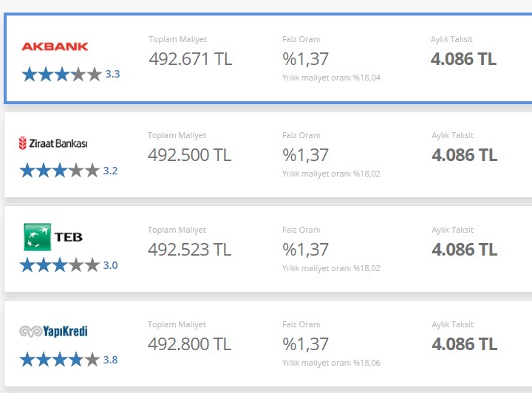This screenshot has height=393, width=532.
Task: Select TEB's 492.523 TL total cost
Action: click(x=190, y=250)
